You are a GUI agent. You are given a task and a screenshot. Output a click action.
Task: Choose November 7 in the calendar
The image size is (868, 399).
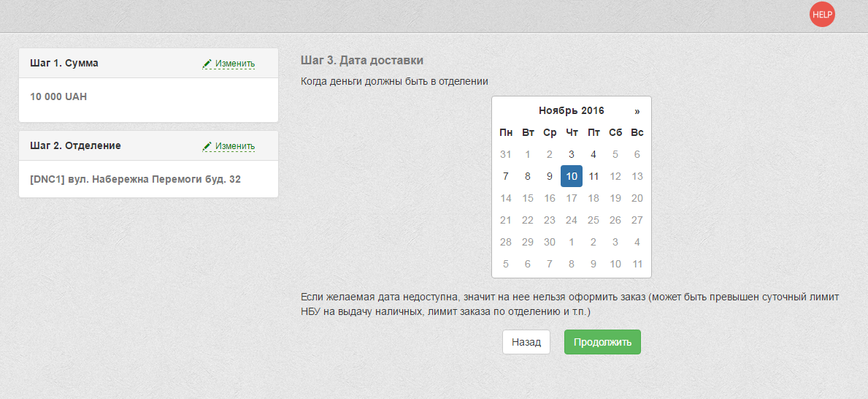(506, 176)
